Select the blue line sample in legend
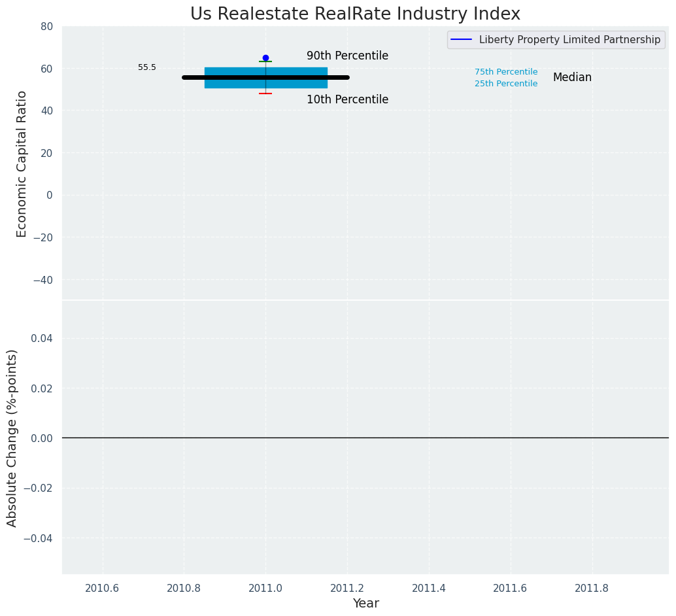Image resolution: width=676 pixels, height=616 pixels. (462, 40)
